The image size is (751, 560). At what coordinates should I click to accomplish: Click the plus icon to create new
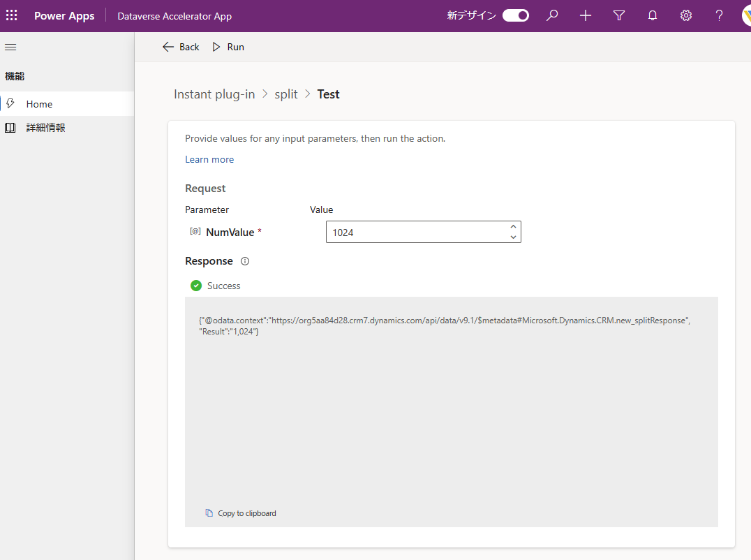tap(586, 15)
